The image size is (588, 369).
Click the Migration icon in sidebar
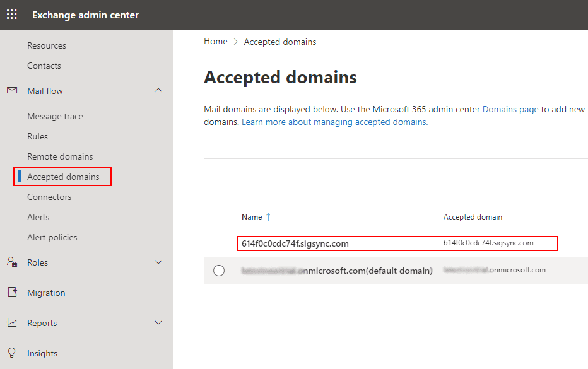12,293
